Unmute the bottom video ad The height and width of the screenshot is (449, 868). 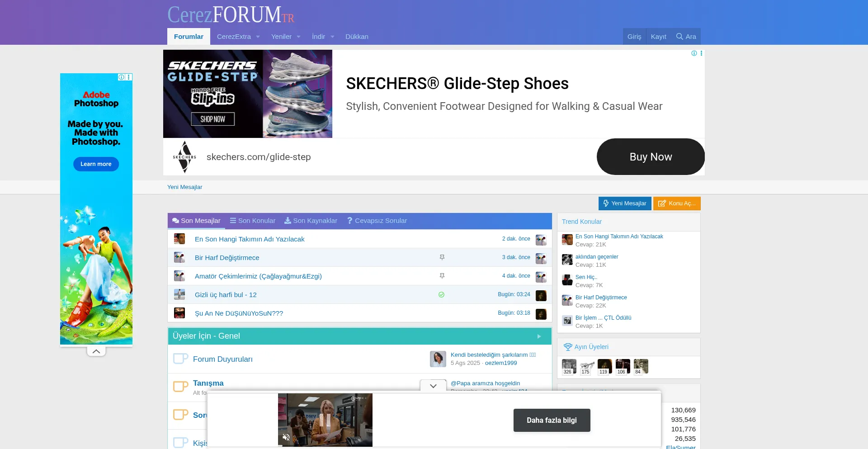coord(286,437)
